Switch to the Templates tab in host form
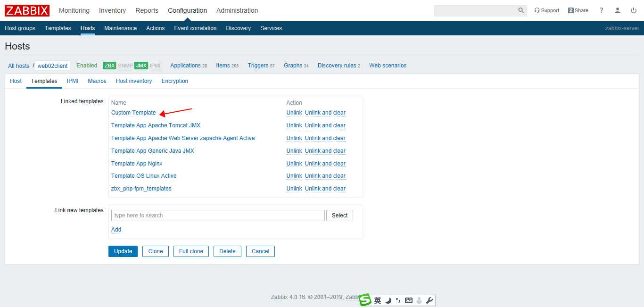Image resolution: width=644 pixels, height=307 pixels. click(44, 81)
